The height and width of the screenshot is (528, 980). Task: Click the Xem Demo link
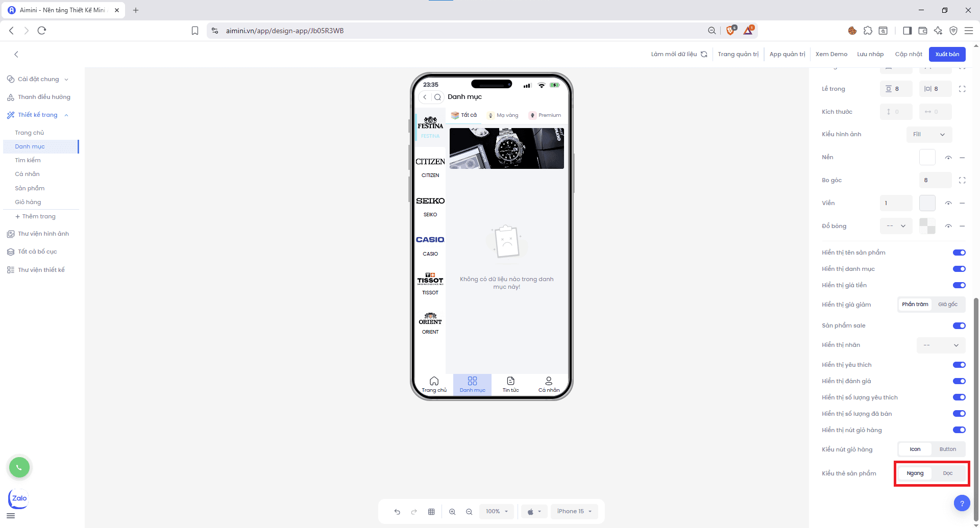point(831,54)
